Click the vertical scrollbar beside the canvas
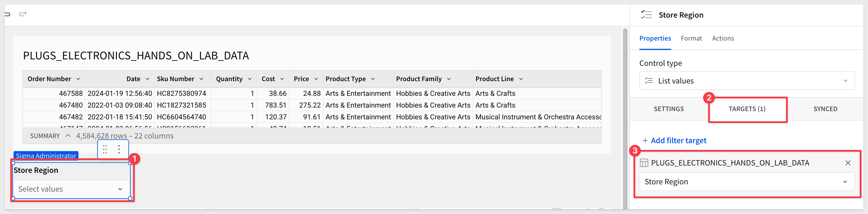 [625, 118]
